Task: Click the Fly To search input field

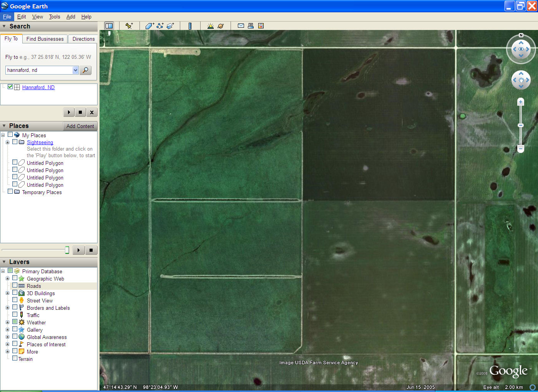Action: coord(39,70)
